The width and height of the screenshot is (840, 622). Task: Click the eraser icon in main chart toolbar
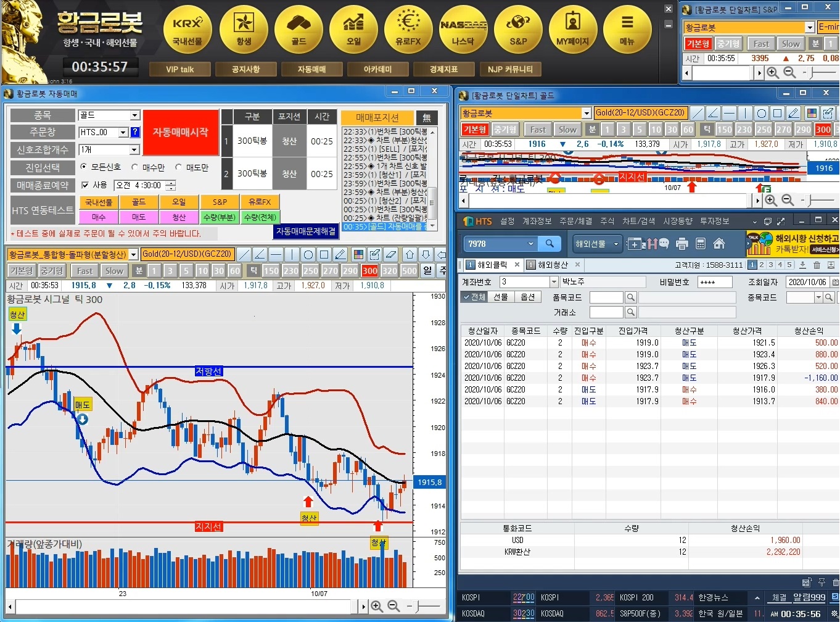tap(390, 254)
